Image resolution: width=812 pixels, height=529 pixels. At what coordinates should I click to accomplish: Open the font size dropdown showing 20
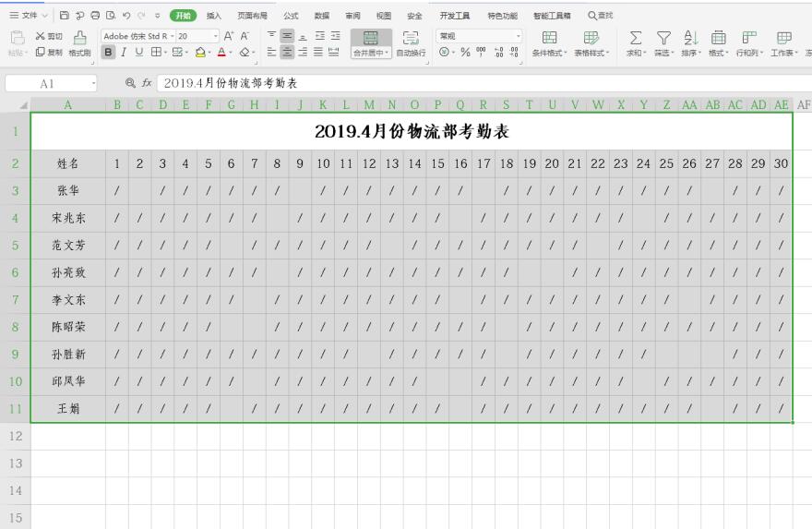tap(215, 36)
